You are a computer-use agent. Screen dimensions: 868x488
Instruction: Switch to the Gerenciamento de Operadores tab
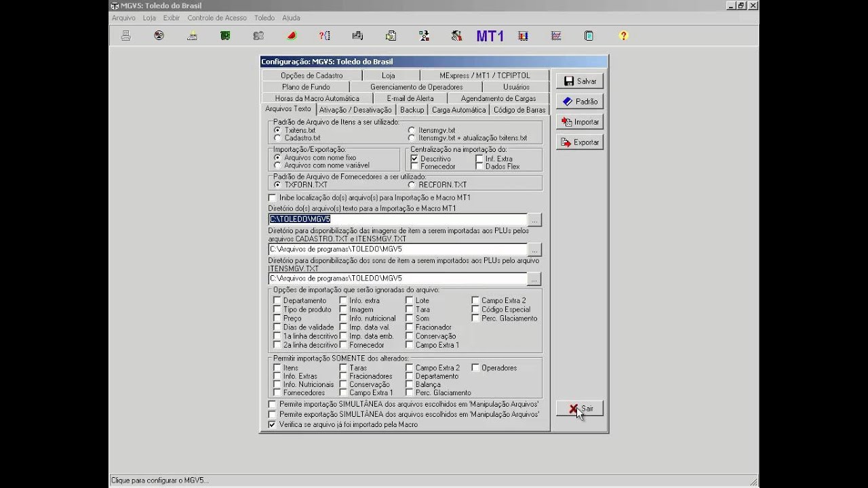[x=416, y=87]
